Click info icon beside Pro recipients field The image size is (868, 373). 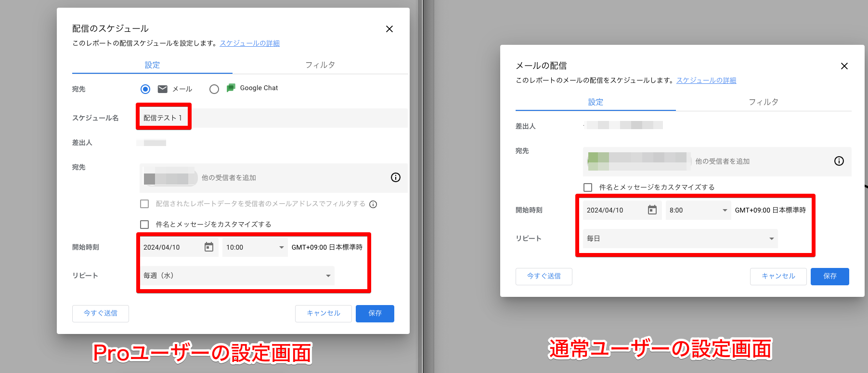pos(396,177)
